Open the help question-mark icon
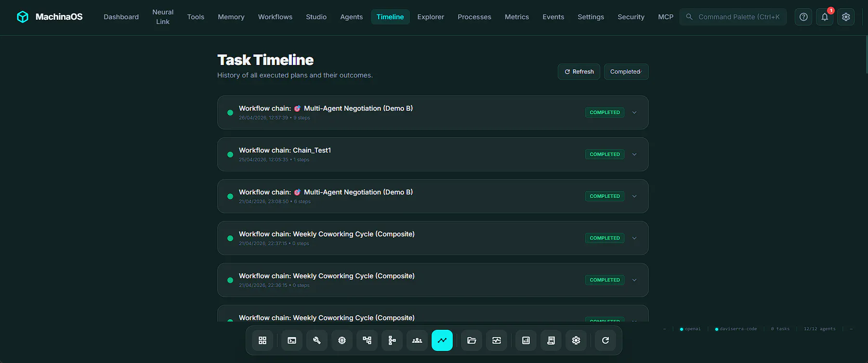Screen dimensions: 868x363 point(803,17)
